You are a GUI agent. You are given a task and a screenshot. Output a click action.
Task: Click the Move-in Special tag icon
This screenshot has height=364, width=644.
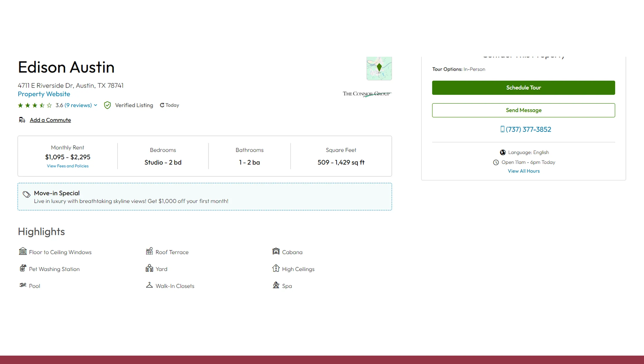(x=26, y=194)
